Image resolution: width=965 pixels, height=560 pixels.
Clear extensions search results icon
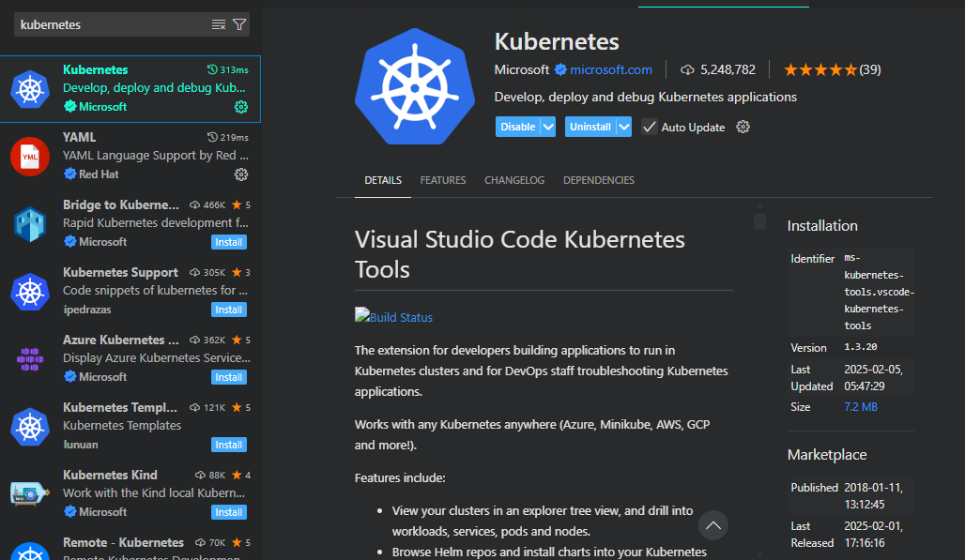[x=219, y=24]
